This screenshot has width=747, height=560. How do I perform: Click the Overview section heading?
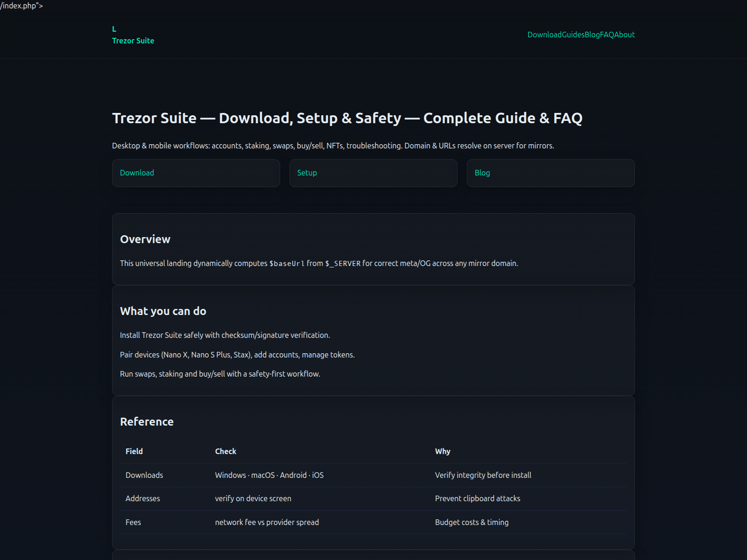[x=145, y=239]
